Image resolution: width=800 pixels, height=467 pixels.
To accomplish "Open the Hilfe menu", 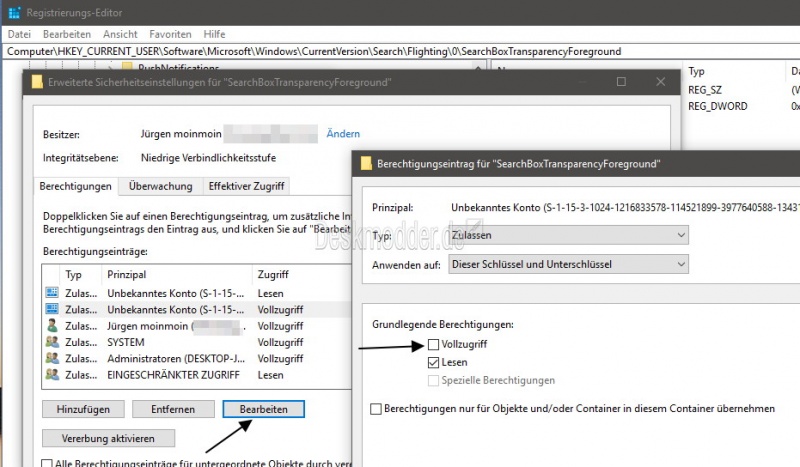I will (214, 34).
